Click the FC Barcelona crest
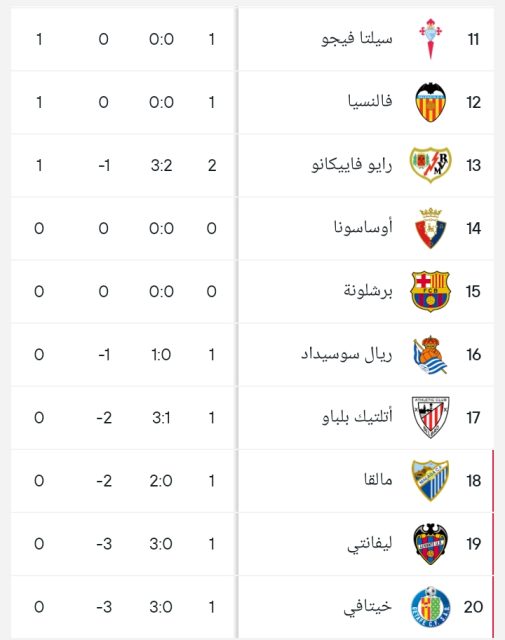 point(430,291)
